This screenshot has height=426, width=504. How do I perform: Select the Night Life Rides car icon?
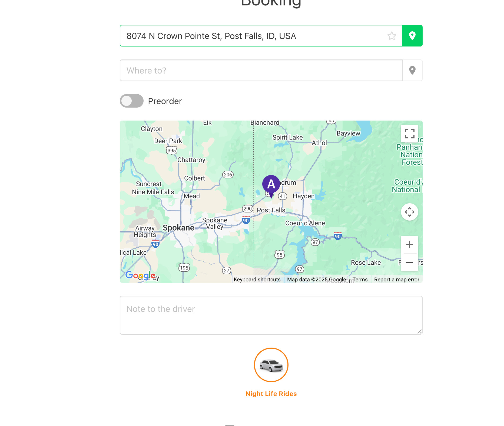pos(271,365)
